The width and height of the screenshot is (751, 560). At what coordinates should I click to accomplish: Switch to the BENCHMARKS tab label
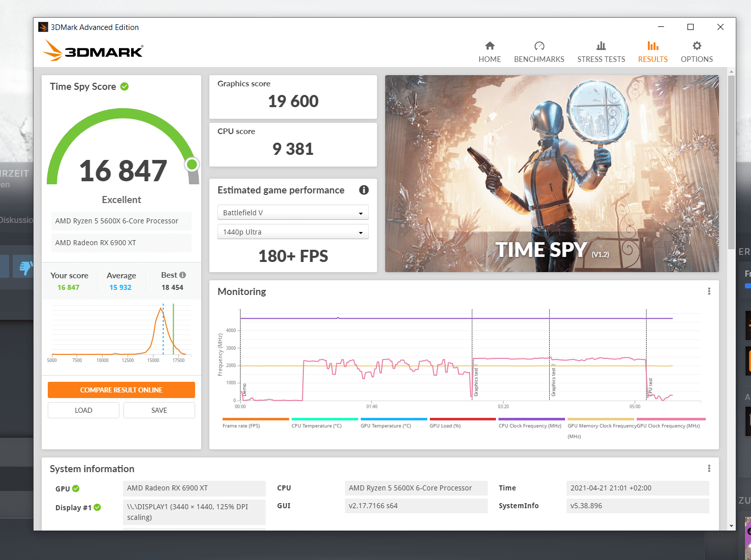539,59
